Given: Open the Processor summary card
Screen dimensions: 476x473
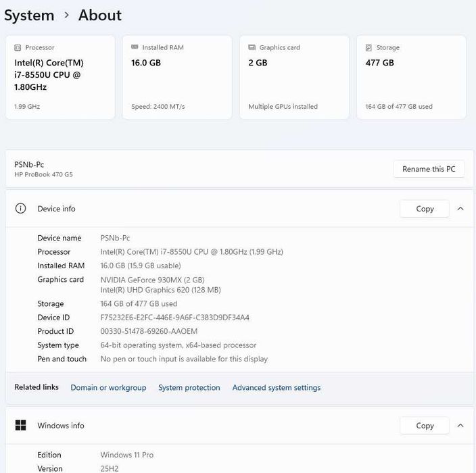Looking at the screenshot, I should point(60,77).
